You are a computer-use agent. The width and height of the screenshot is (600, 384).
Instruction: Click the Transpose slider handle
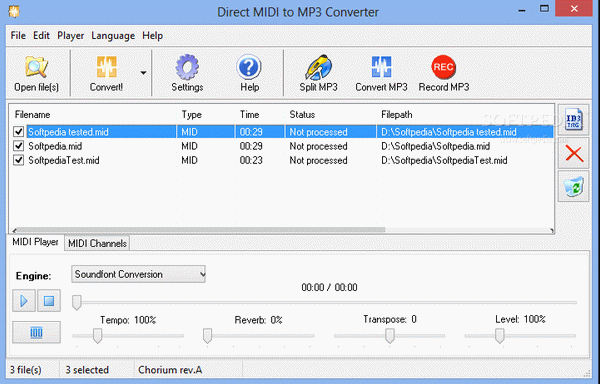coord(390,335)
